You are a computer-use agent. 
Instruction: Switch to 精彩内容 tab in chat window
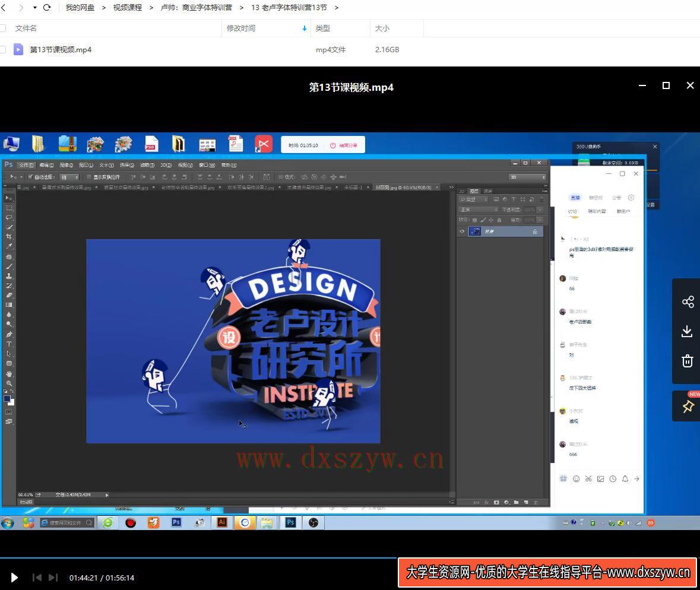pyautogui.click(x=597, y=211)
